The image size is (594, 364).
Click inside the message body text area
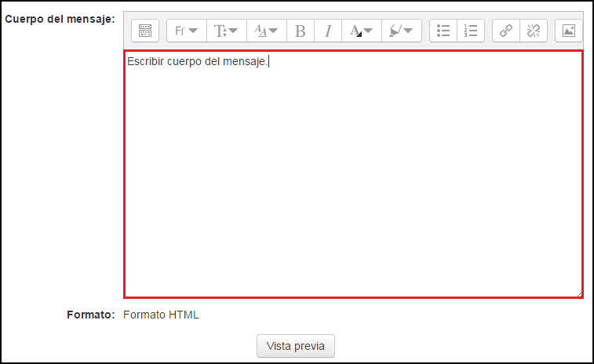point(353,180)
